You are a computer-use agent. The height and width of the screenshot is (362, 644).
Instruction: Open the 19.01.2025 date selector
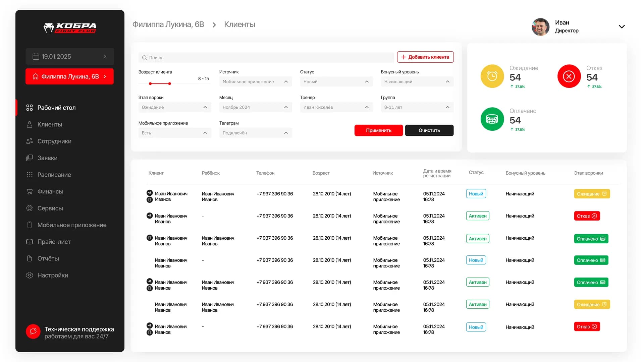point(70,57)
